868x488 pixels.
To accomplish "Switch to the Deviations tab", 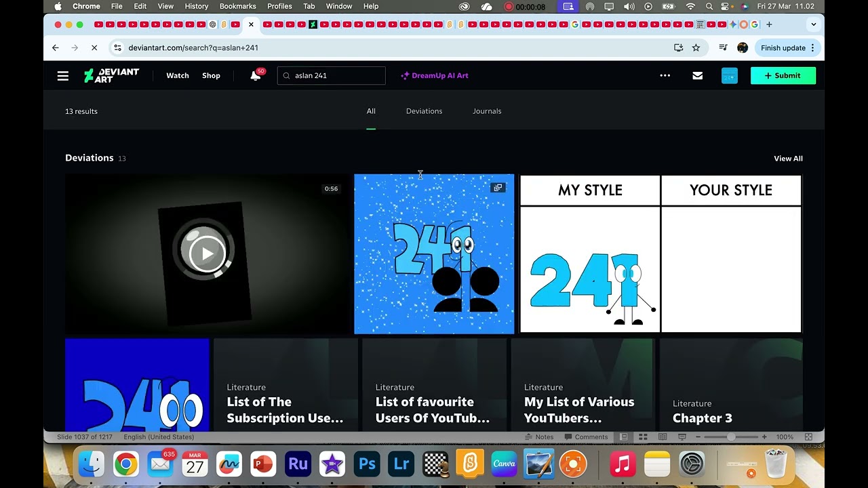I will tap(424, 111).
